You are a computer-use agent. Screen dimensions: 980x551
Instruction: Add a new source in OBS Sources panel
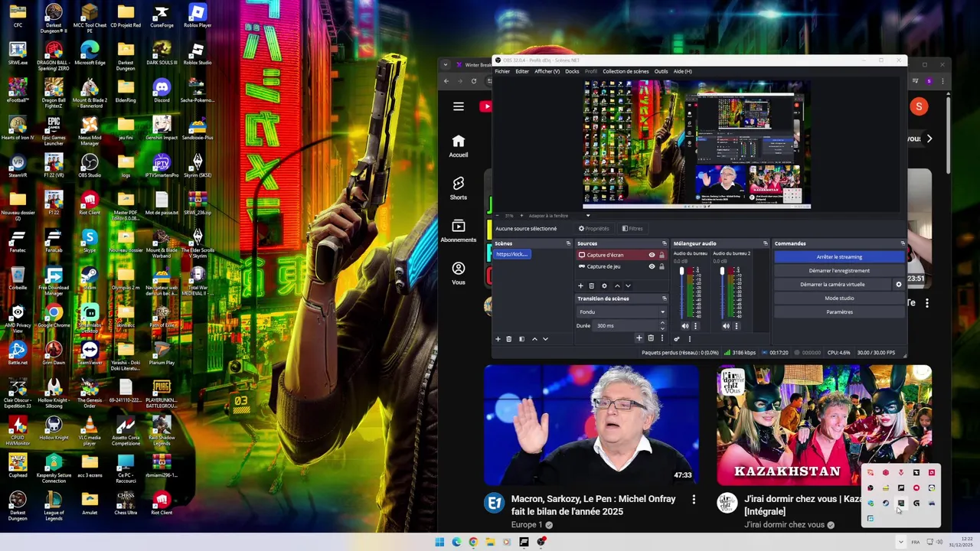click(580, 285)
